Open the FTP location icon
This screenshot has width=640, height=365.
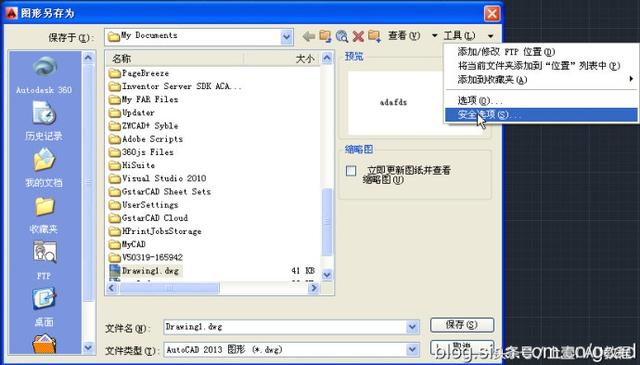coord(44,260)
